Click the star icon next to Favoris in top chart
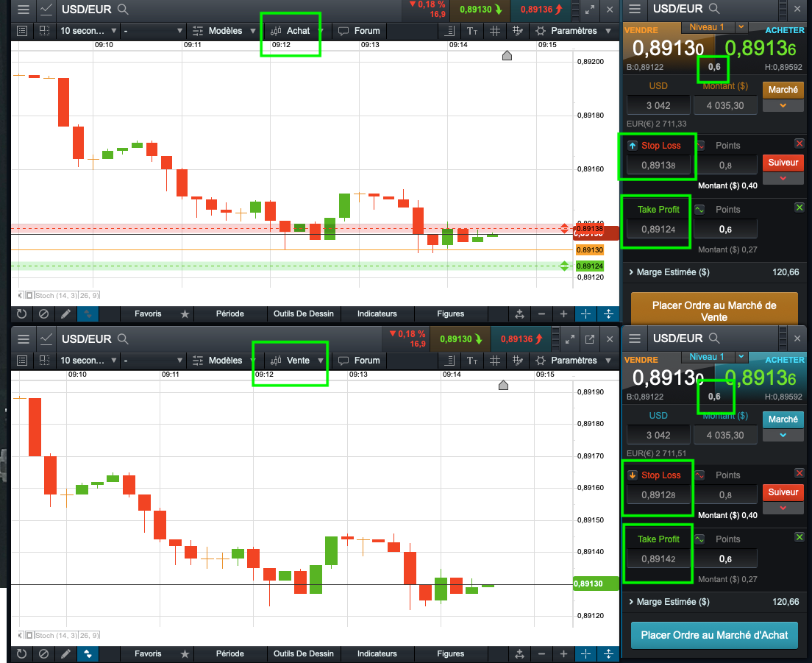Screen dimensions: 812x663 (185, 313)
